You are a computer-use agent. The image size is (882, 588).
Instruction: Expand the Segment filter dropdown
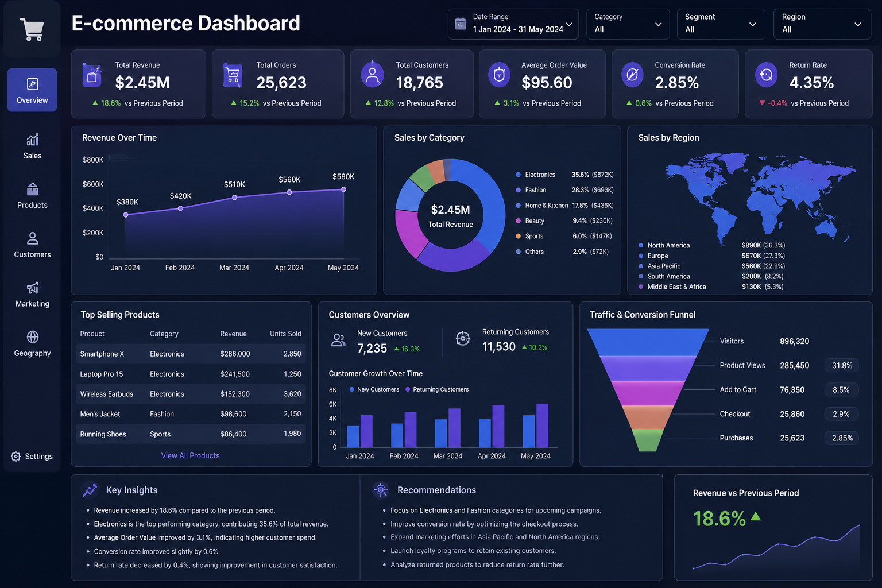pyautogui.click(x=721, y=24)
